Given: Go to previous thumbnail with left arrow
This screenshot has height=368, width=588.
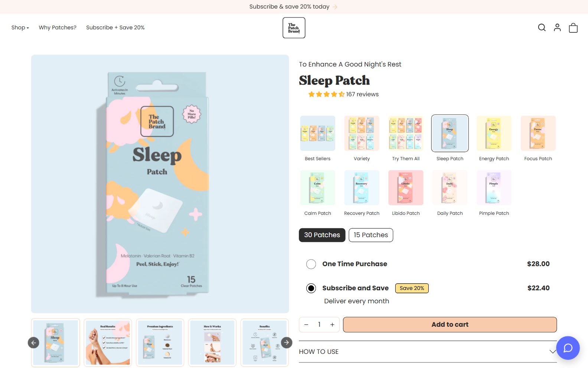Looking at the screenshot, I should pyautogui.click(x=33, y=343).
